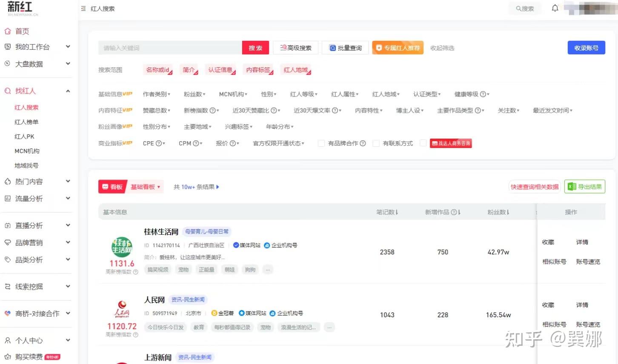Viewport: 618px width, 364px height.
Task: Open the 年龄分布 filter dropdown
Action: pyautogui.click(x=280, y=126)
